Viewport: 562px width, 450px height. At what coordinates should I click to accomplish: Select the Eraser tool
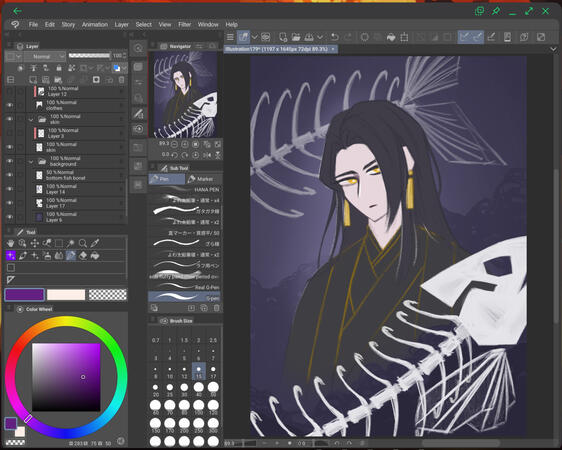(x=83, y=256)
